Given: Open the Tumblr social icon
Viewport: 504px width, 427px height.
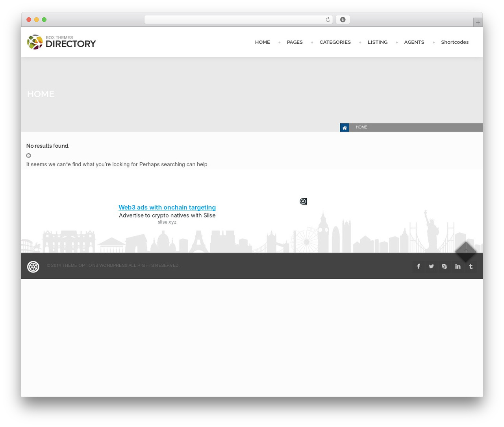Looking at the screenshot, I should [471, 266].
